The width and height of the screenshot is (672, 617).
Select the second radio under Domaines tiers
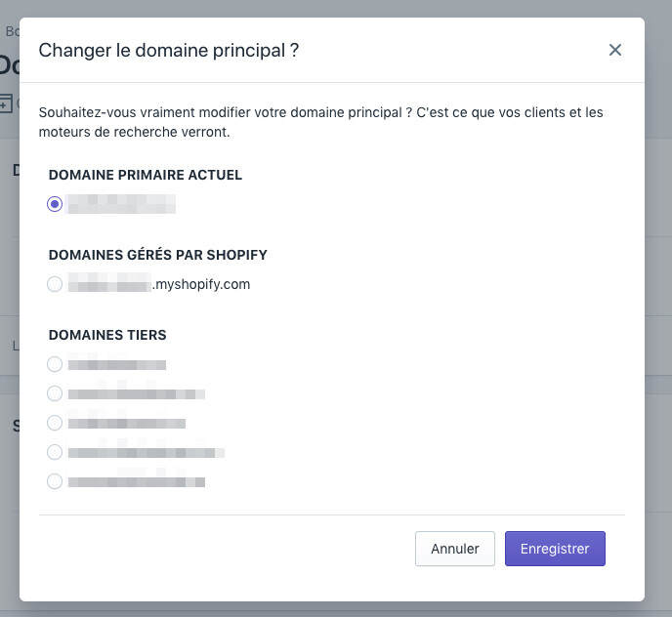(55, 393)
